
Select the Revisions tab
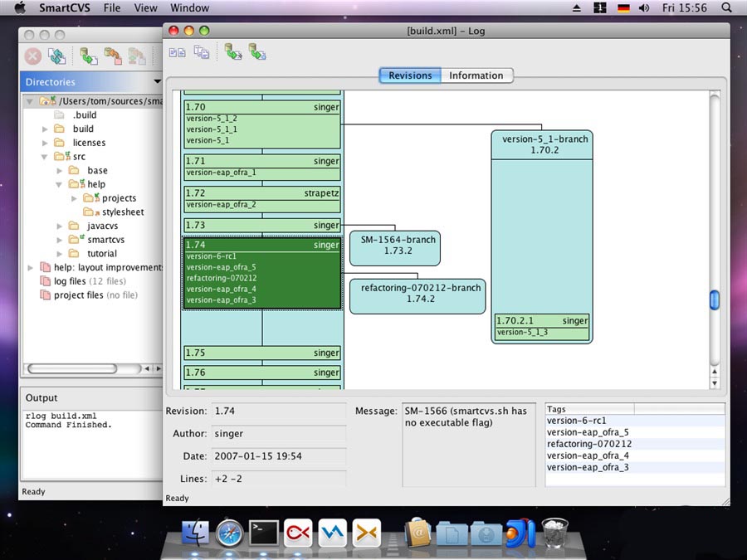[x=410, y=75]
